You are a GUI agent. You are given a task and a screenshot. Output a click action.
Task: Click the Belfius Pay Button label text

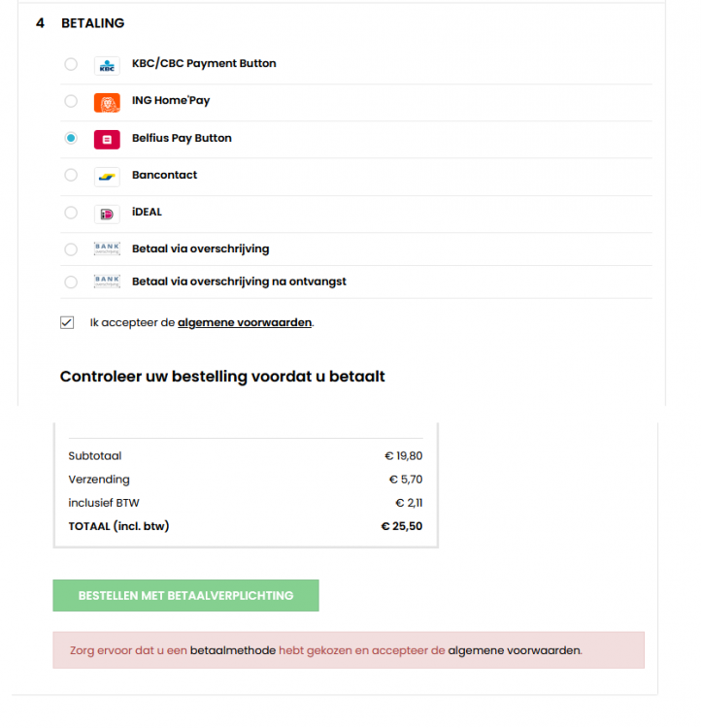(x=182, y=138)
